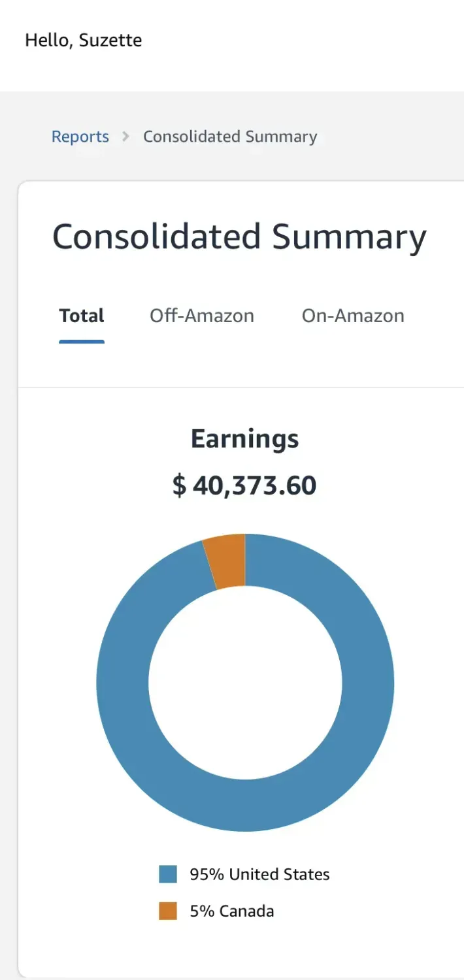The image size is (464, 980).
Task: Toggle the 95% United States legend label
Action: 259,874
